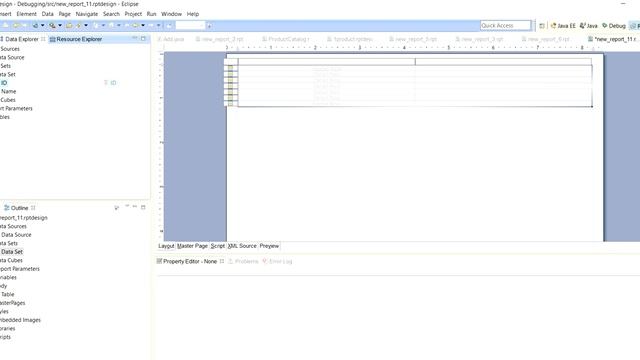Open the Project menu

133,14
